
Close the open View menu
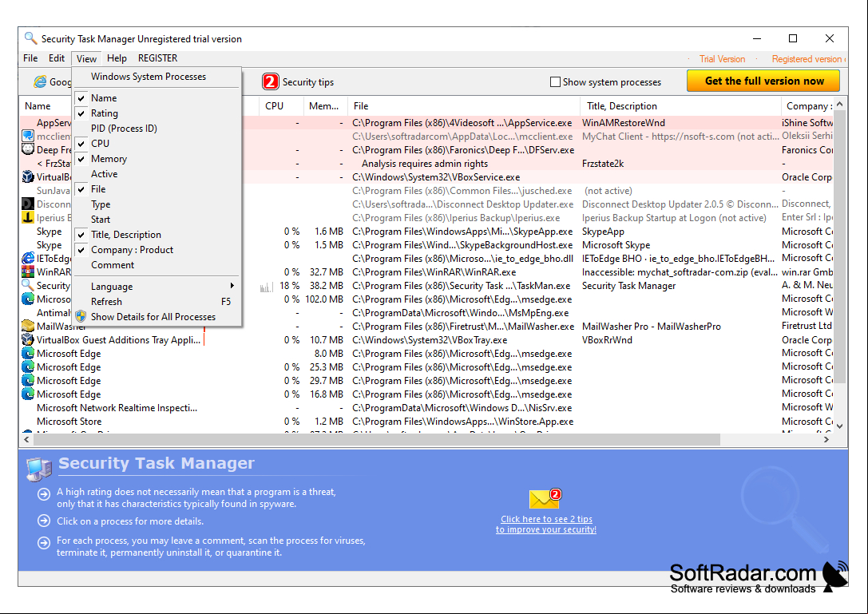tap(86, 59)
